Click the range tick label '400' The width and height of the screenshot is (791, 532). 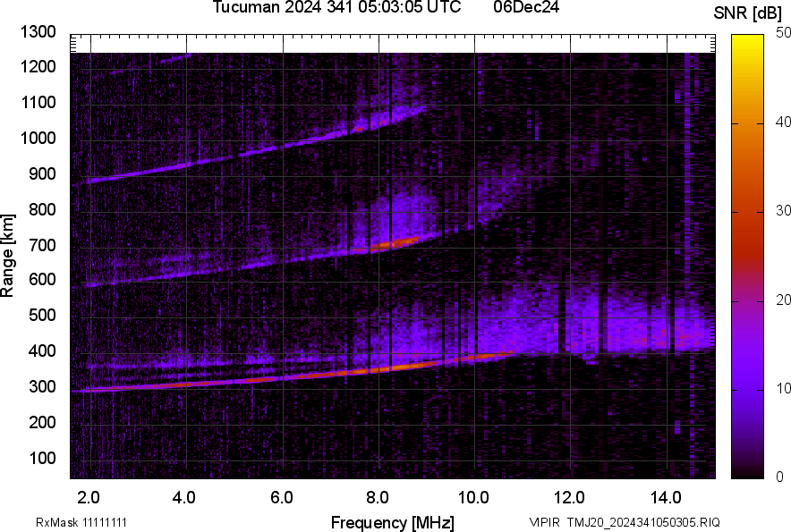coord(42,351)
